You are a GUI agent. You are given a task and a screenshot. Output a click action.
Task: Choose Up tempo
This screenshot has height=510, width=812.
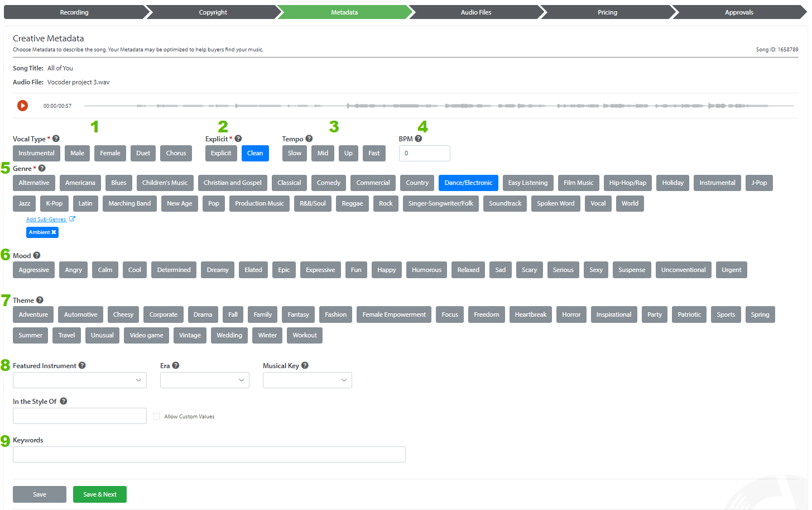(348, 153)
